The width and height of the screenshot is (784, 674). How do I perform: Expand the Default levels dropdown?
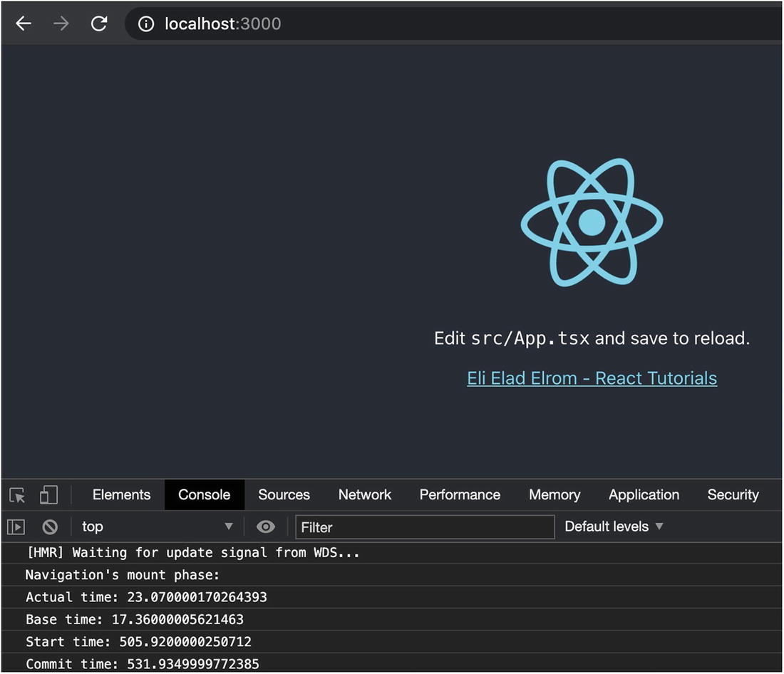click(x=614, y=527)
